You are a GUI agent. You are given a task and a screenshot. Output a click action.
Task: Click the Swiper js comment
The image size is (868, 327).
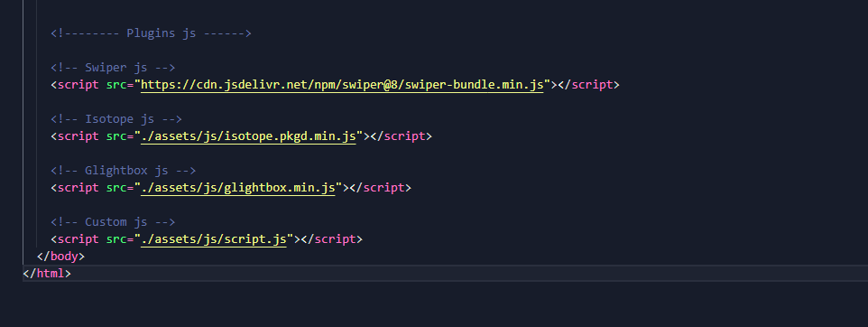[113, 68]
